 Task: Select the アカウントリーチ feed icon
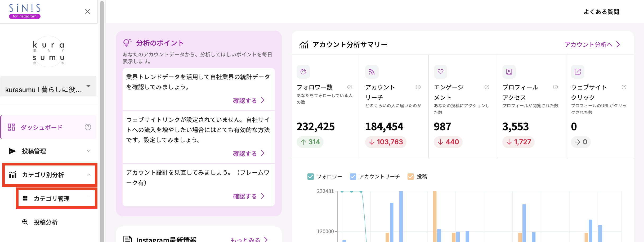pyautogui.click(x=372, y=71)
